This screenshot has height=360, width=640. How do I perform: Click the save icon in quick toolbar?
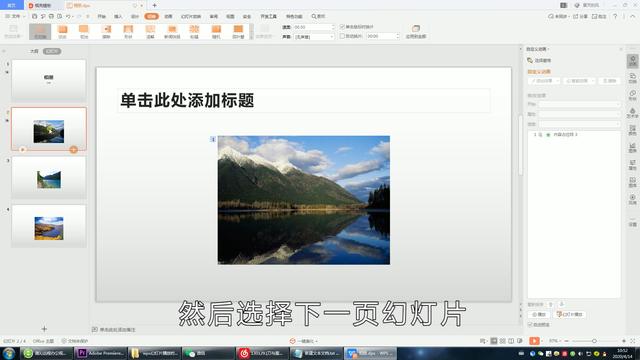click(x=34, y=16)
